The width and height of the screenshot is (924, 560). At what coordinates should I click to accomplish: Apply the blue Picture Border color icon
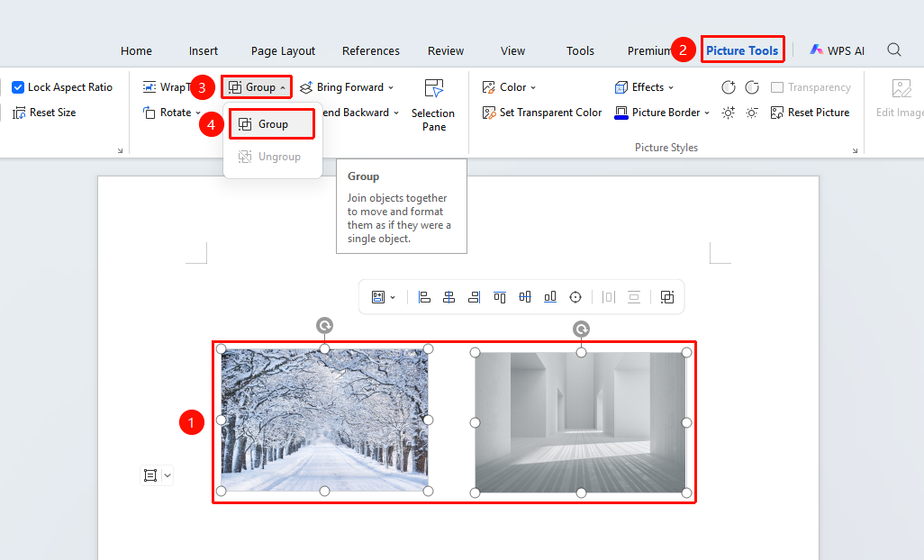click(x=621, y=113)
